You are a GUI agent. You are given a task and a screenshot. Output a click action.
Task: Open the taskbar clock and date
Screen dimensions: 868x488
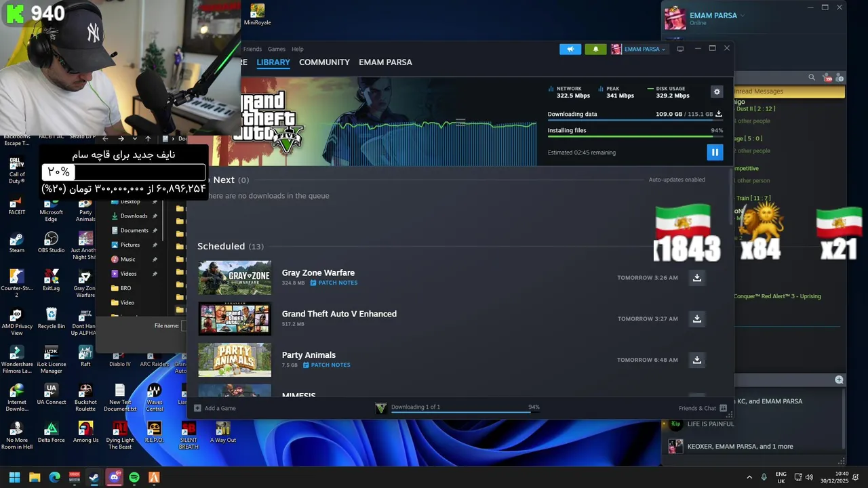pos(834,477)
